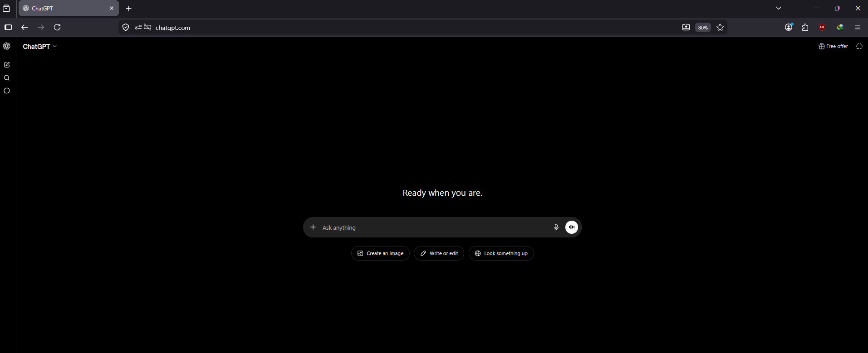Show site security shield information
Viewport: 868px width, 353px height.
[x=126, y=27]
